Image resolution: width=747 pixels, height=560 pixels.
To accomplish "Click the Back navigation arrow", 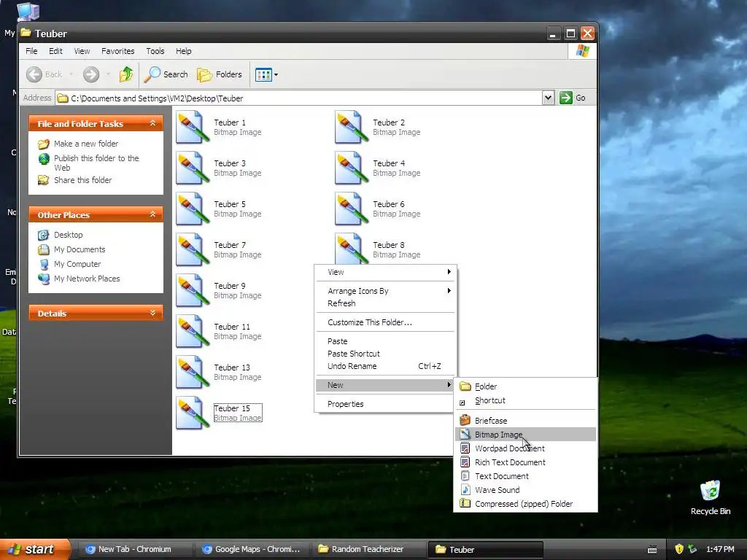I will [x=34, y=74].
